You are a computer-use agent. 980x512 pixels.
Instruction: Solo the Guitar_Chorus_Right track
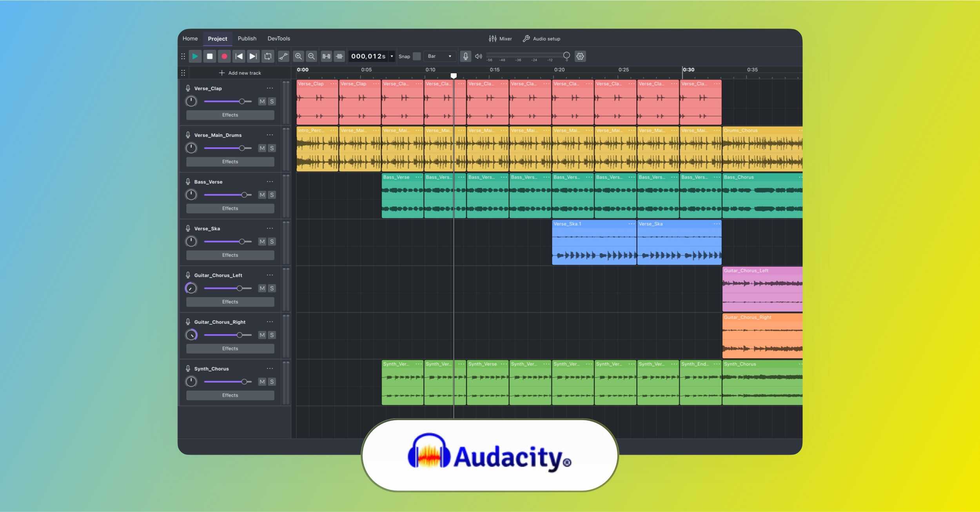point(272,335)
